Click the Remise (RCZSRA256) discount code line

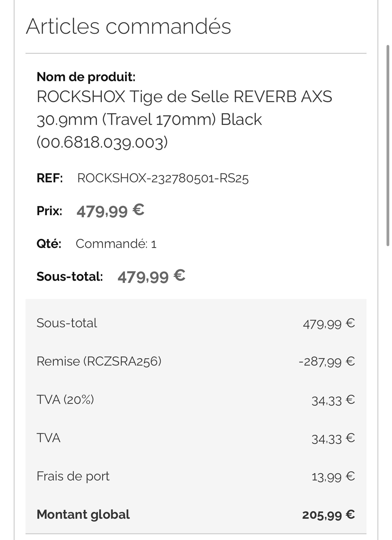(x=99, y=361)
